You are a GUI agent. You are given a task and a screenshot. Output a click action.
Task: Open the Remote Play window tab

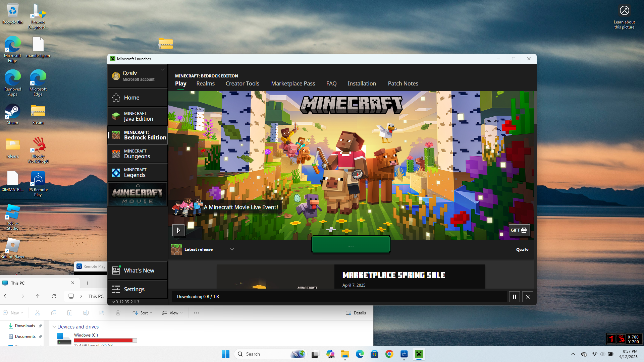(x=91, y=266)
